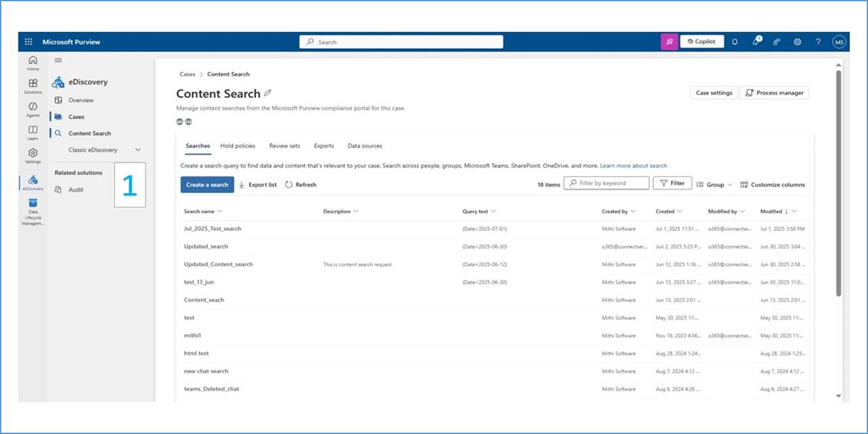The width and height of the screenshot is (868, 434).
Task: Open Cases in eDiscovery nav
Action: 76,117
